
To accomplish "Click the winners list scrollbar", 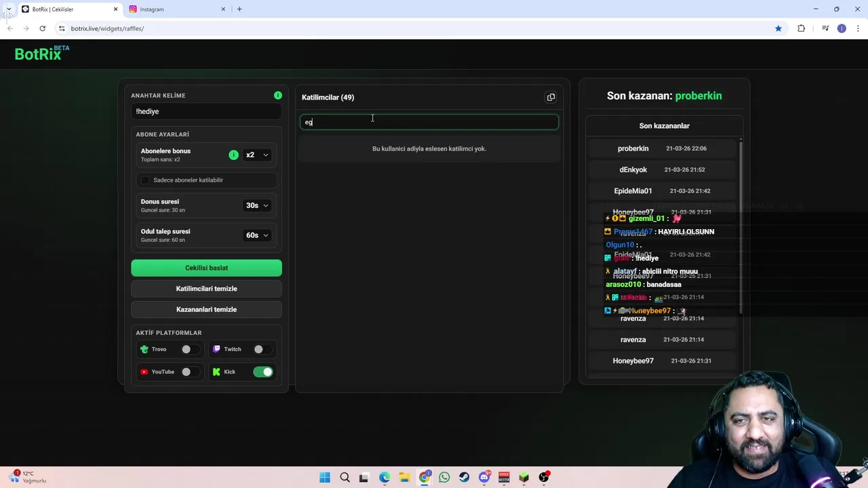I will (x=741, y=227).
